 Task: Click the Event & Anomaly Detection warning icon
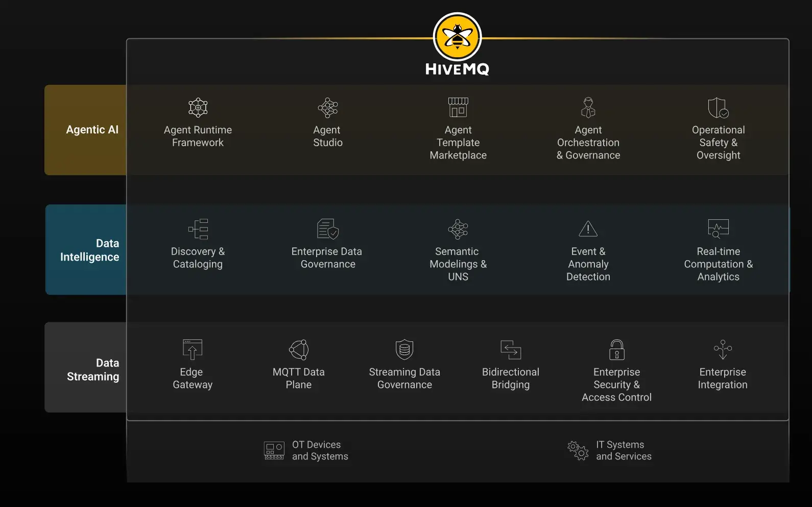coord(588,228)
